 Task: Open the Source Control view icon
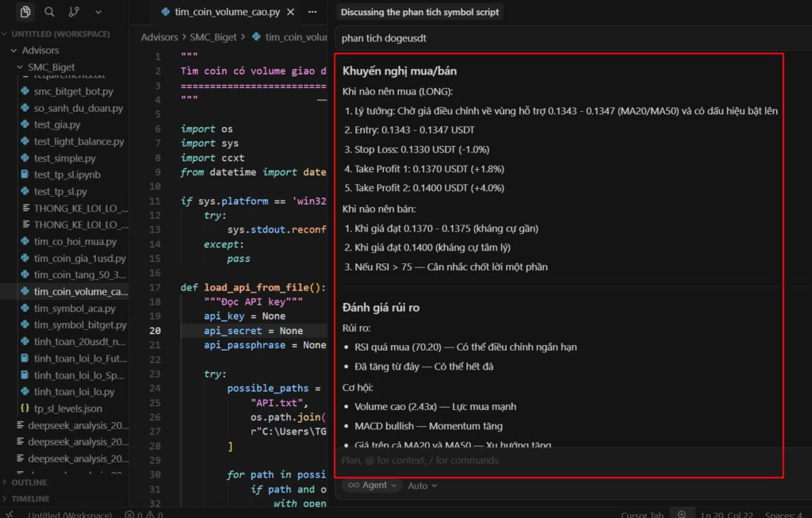point(74,12)
